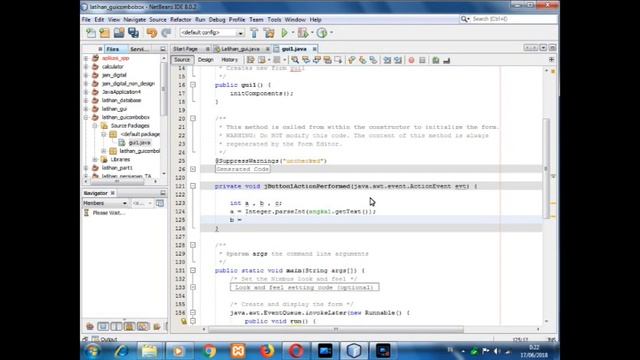640x360 pixels.
Task: Click the Toggle Highlight Search icon
Action: point(327,60)
